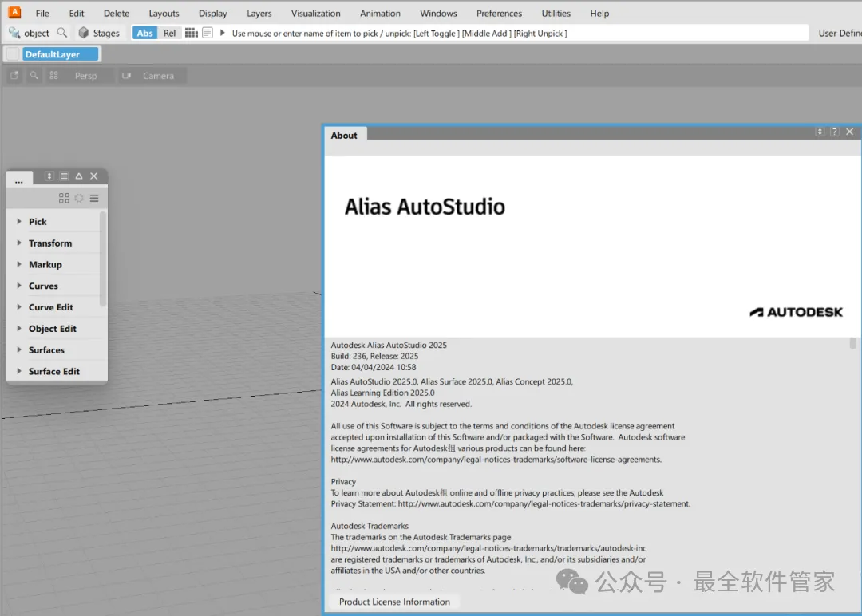The image size is (862, 616).
Task: Expand the Object Edit tool group
Action: coord(18,329)
